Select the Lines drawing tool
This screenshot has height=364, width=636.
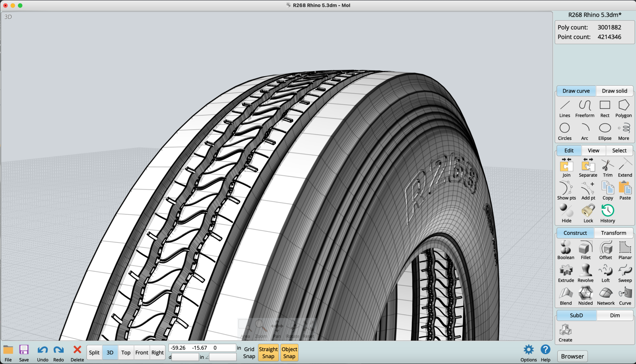(564, 109)
